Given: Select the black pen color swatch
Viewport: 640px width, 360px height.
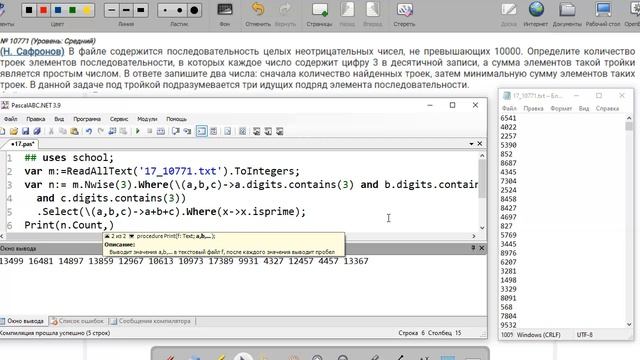Looking at the screenshot, I should pyautogui.click(x=29, y=10).
